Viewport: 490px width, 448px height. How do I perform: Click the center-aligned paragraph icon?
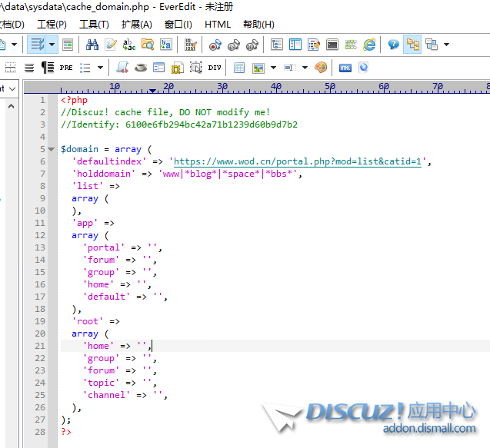click(29, 68)
